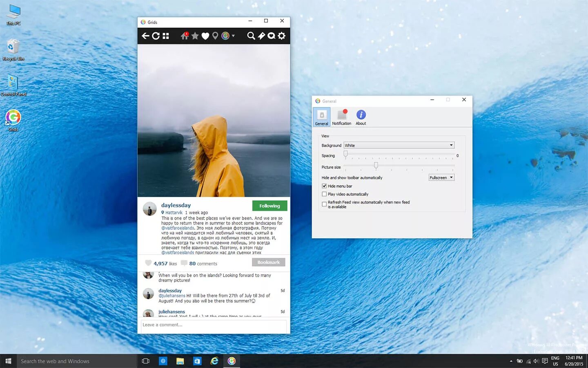Screen dimensions: 588x368
Task: Like the post with heart beside 4,957
Action: click(148, 263)
